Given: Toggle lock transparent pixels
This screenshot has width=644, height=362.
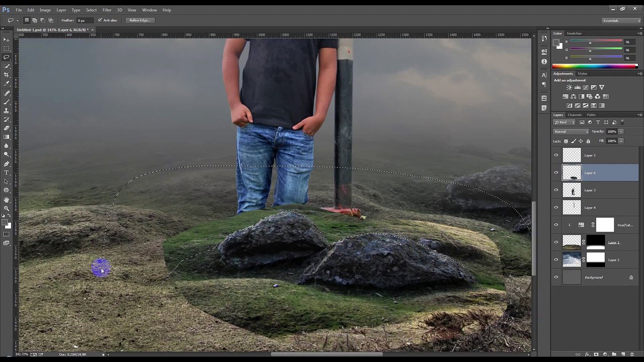Looking at the screenshot, I should [x=566, y=141].
